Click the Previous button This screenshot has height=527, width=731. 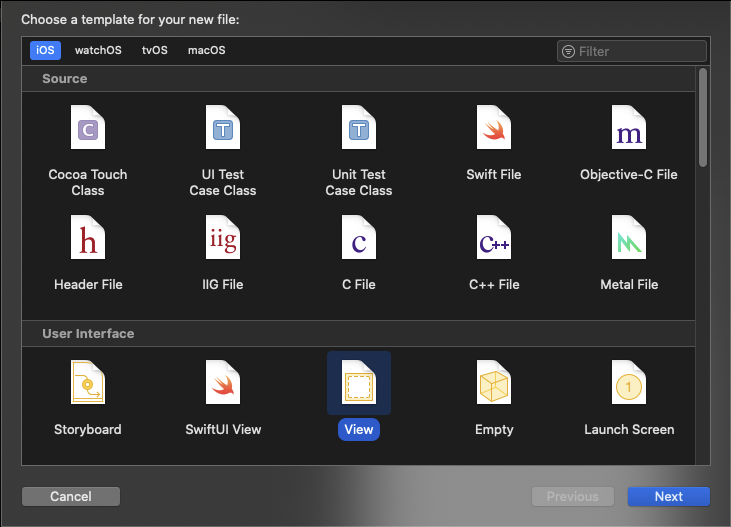coord(572,496)
